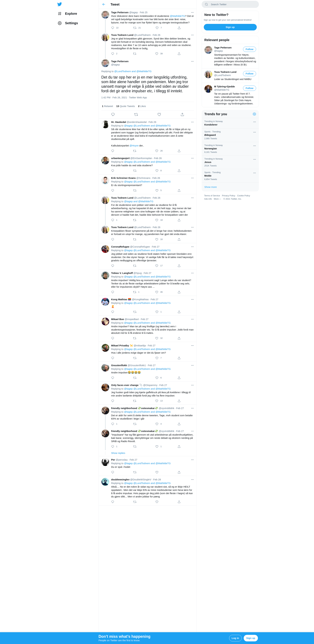Click Log in on the bottom banner
The width and height of the screenshot is (314, 644).
click(x=235, y=638)
